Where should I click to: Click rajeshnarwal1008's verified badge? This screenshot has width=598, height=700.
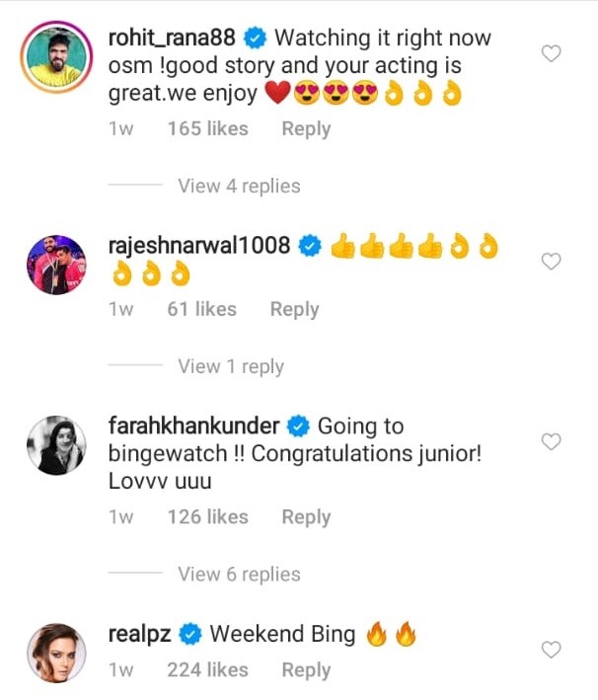tap(310, 246)
